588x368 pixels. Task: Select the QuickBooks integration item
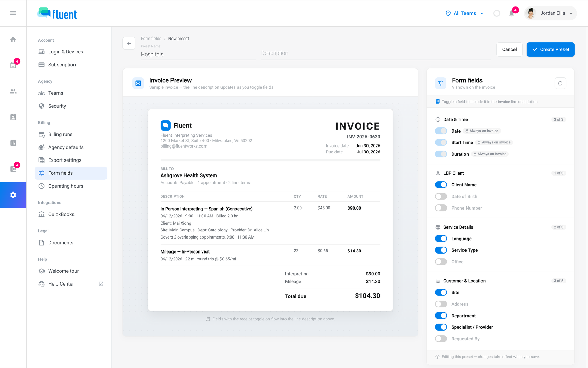coord(71,214)
